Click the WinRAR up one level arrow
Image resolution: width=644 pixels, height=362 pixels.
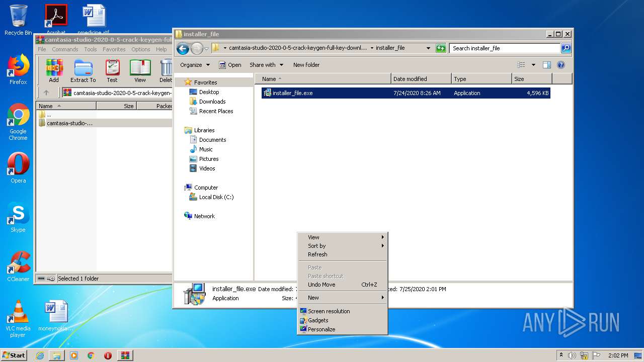point(46,93)
